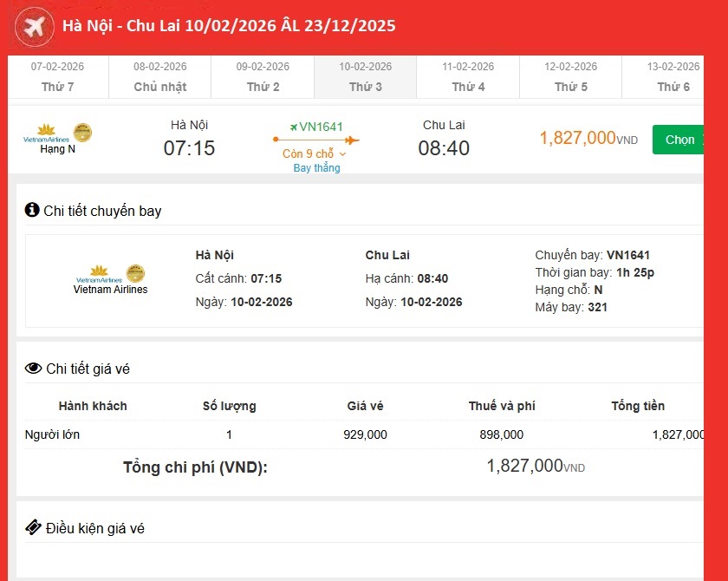Click the Vietnam Airlines logo in flight row

click(46, 135)
